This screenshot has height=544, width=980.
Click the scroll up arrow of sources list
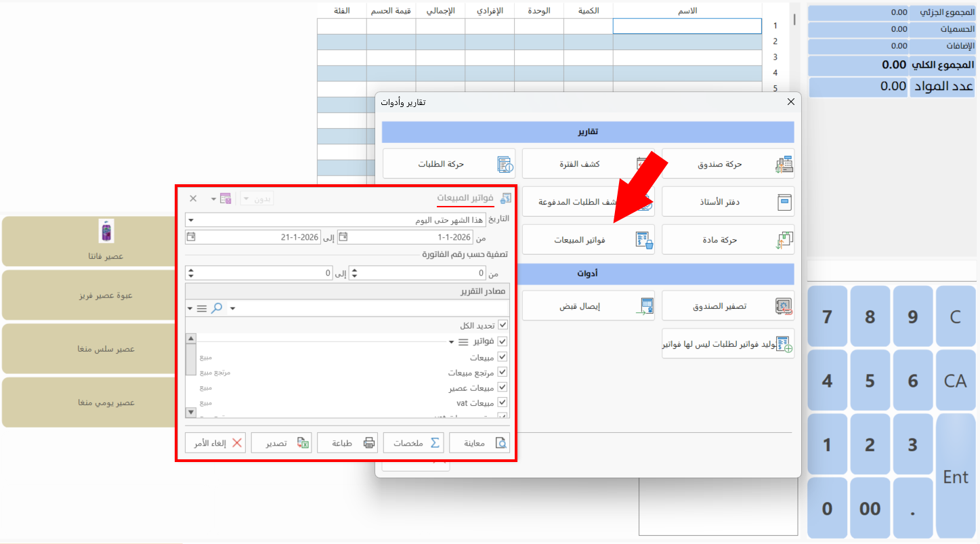191,339
